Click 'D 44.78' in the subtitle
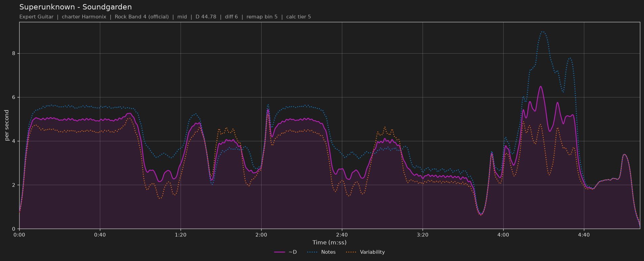 206,17
